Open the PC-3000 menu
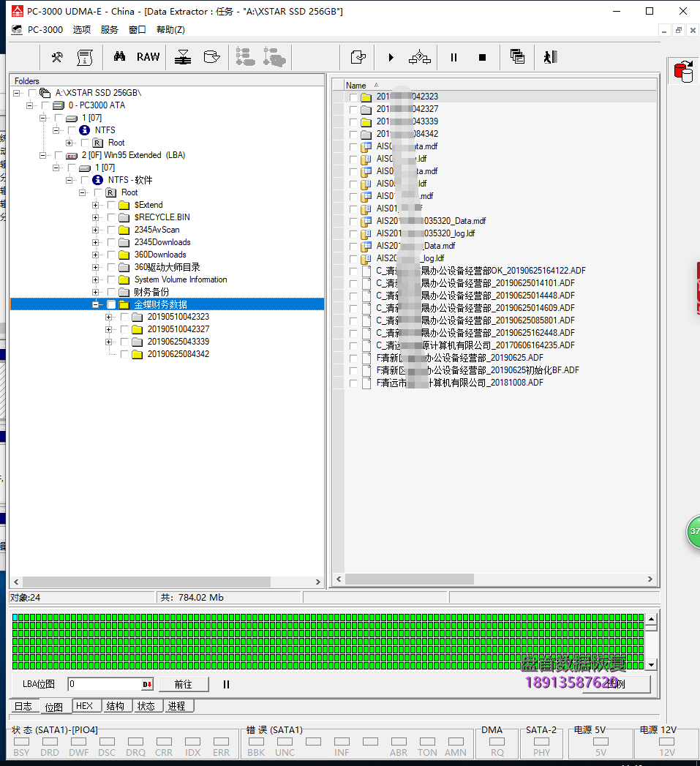Screen dimensions: 700x766 point(45,30)
